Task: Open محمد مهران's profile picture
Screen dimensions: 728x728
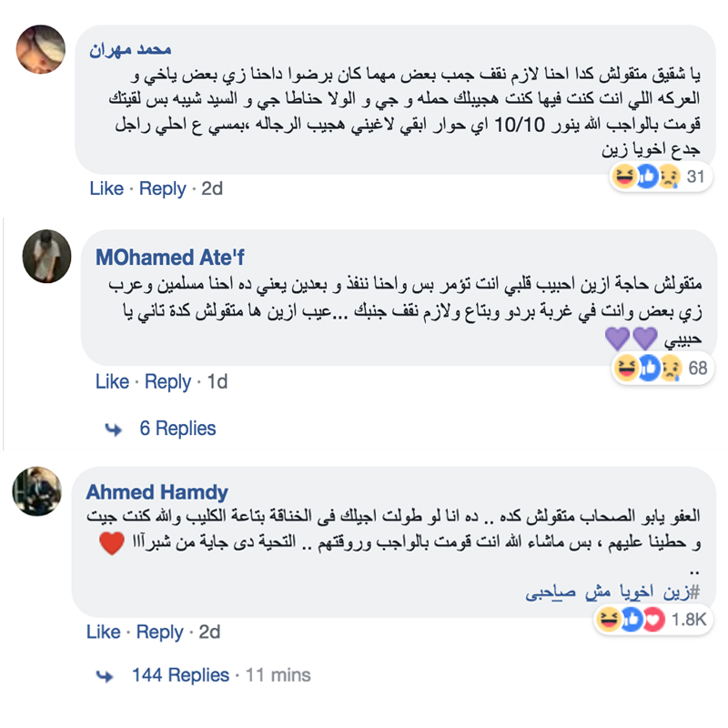Action: (x=41, y=49)
